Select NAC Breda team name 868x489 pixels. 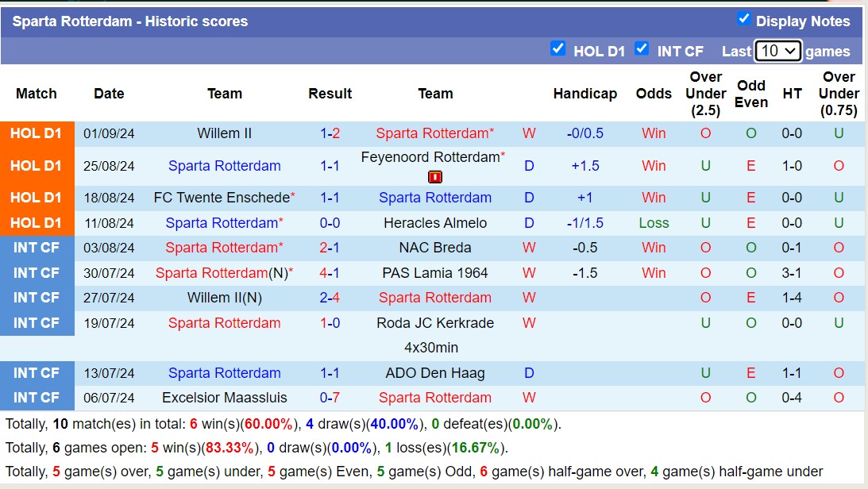tap(435, 248)
